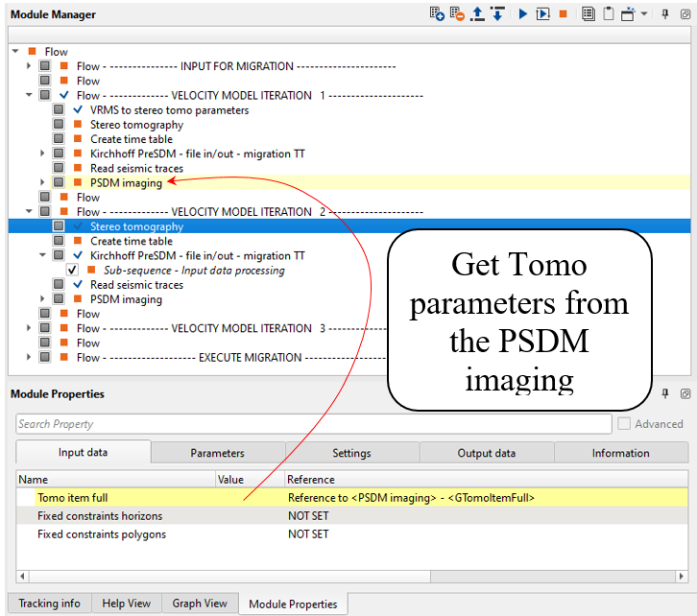Screen dimensions: 697x616
Task: Click the Paste clipboard icon in toolbar
Action: pos(608,14)
